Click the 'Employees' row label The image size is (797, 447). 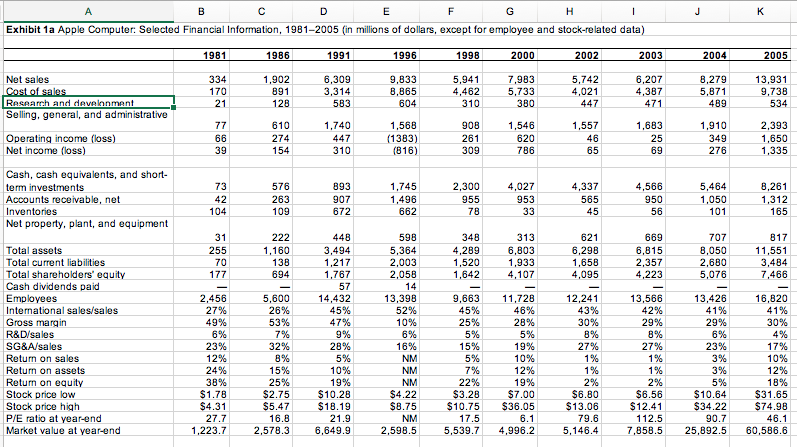tap(32, 299)
